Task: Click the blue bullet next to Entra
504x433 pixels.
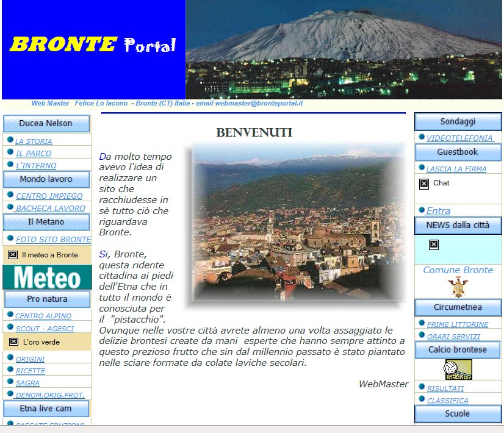Action: [422, 210]
